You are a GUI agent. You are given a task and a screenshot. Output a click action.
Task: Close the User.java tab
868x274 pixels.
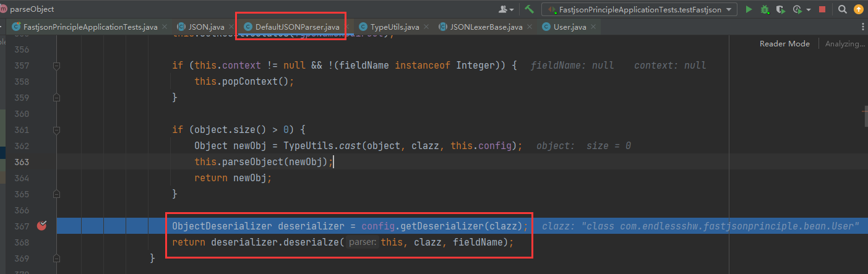pos(593,27)
